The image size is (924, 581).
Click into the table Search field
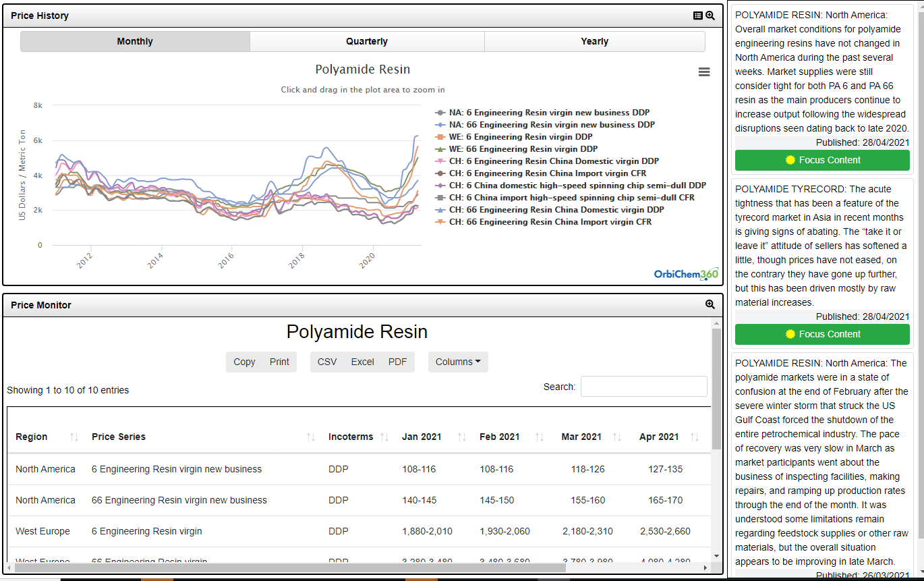pyautogui.click(x=644, y=387)
